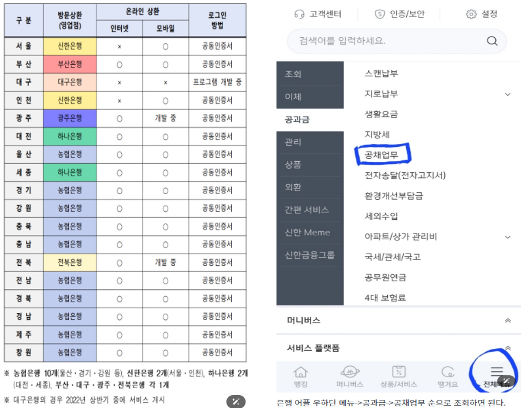Click 모바일 column header
Image resolution: width=532 pixels, height=408 pixels.
pos(165,28)
